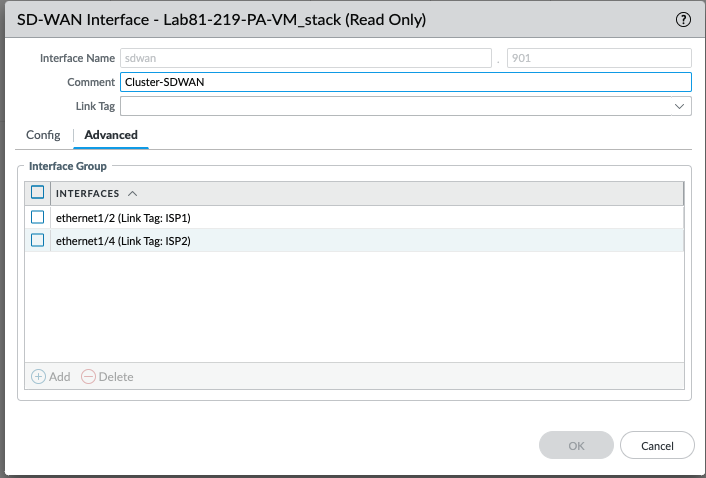Click the Delete label in the footer

[x=116, y=377]
